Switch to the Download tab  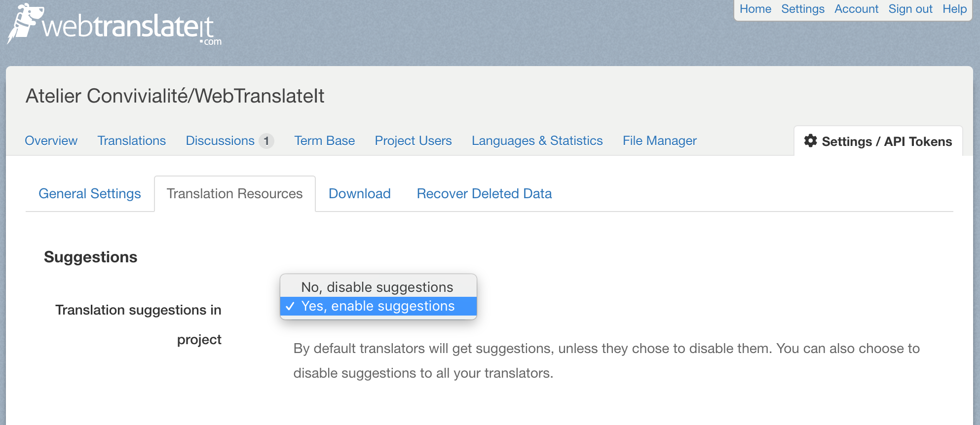click(x=360, y=194)
